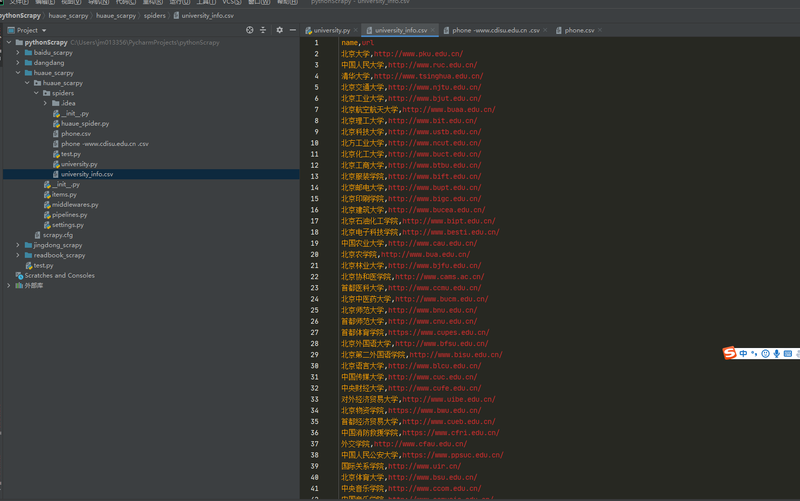
Task: Click the http://www.buaa.edu.cn/ text
Action: [449, 110]
